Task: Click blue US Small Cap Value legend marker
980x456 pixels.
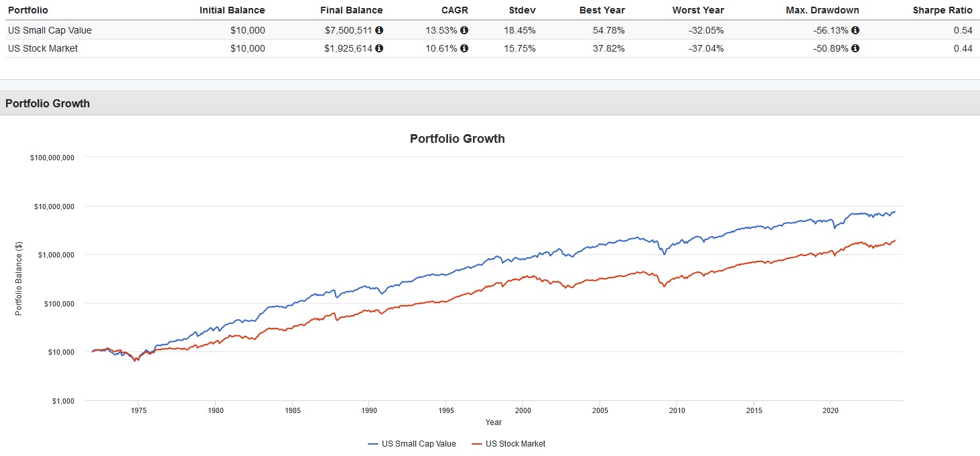Action: pos(372,443)
